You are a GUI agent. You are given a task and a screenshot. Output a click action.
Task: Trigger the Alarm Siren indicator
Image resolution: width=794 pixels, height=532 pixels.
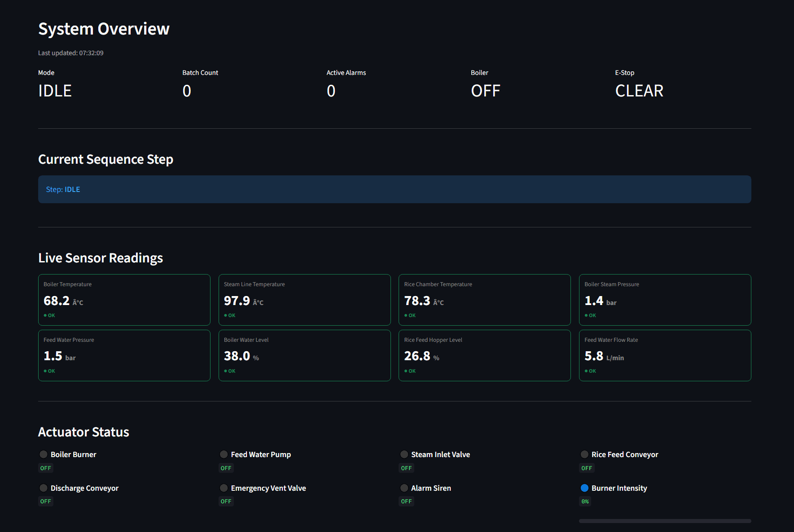click(404, 488)
